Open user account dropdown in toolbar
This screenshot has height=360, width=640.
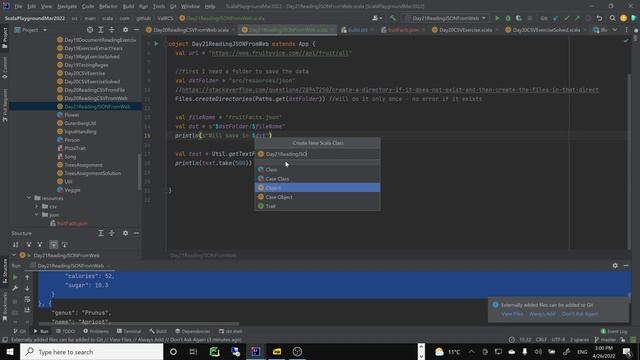coord(377,18)
